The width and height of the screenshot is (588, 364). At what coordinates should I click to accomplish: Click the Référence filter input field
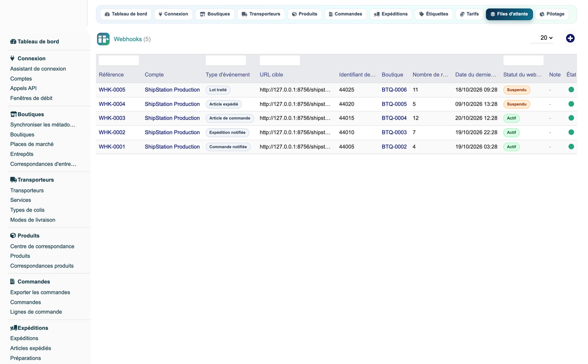119,60
